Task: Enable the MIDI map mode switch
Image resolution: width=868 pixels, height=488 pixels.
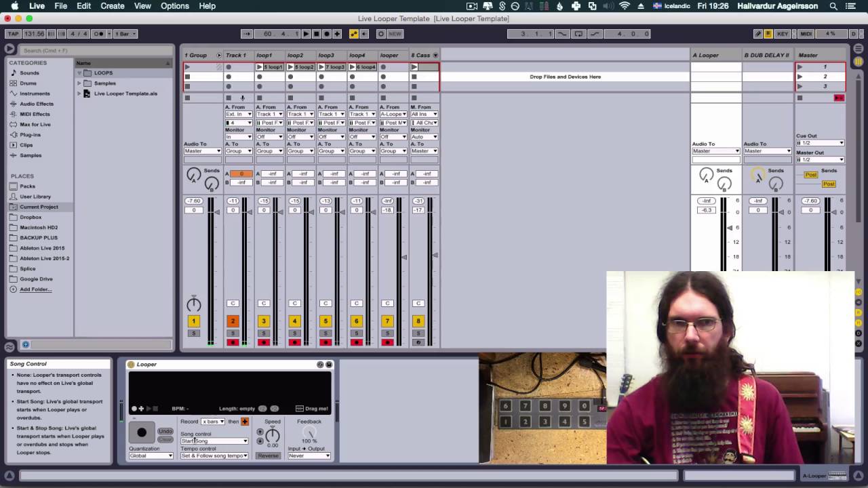Action: (x=806, y=34)
